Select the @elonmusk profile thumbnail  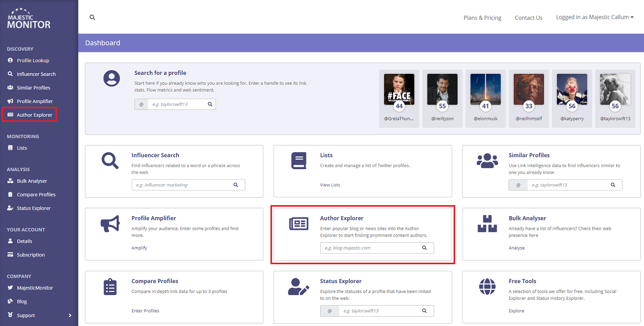click(x=485, y=98)
